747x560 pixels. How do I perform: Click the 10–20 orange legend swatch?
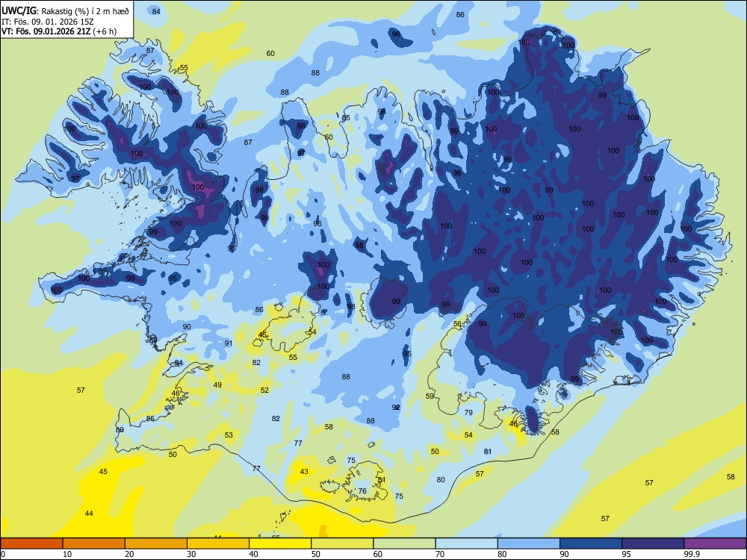tap(94, 544)
